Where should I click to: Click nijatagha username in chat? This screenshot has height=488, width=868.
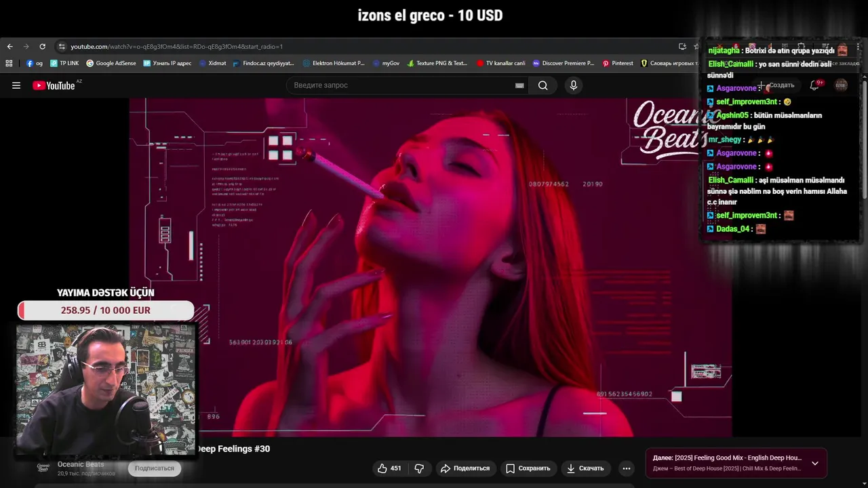[724, 51]
